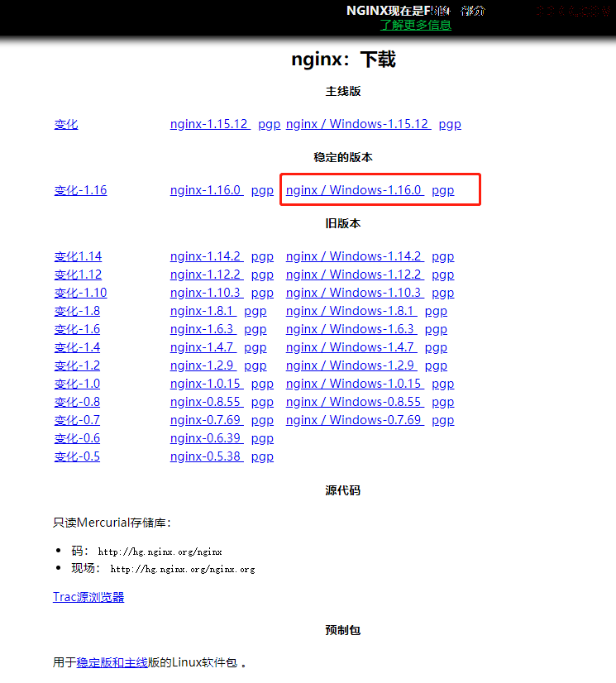Open pgp after nginx / Windows-1.16.0

point(442,190)
